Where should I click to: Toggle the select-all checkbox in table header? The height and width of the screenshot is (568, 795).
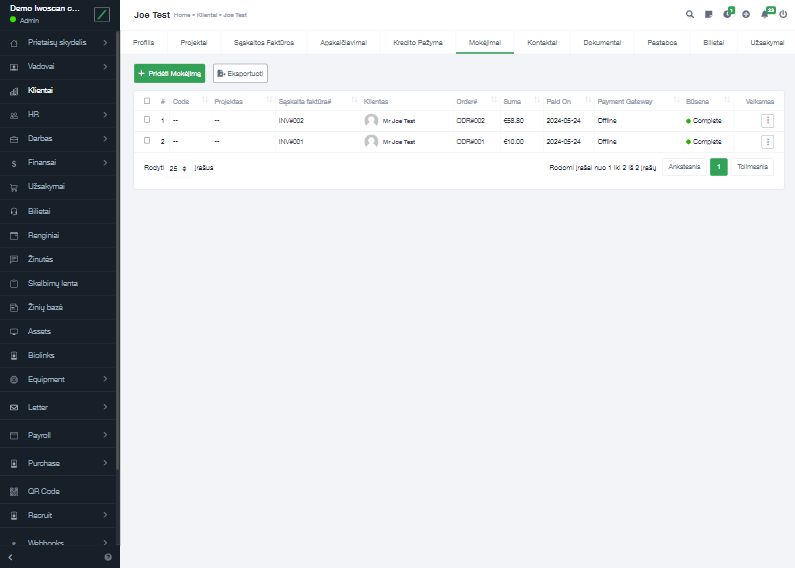click(x=147, y=101)
